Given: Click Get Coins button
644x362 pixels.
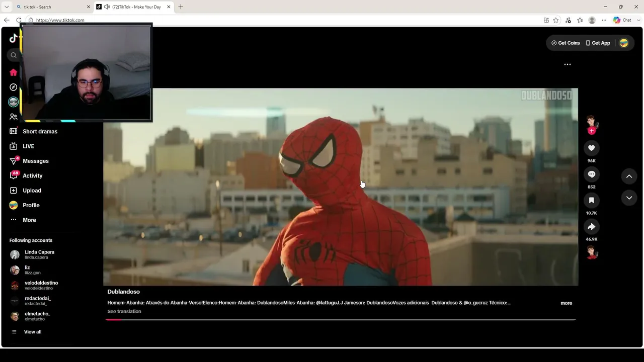Looking at the screenshot, I should coord(566,43).
